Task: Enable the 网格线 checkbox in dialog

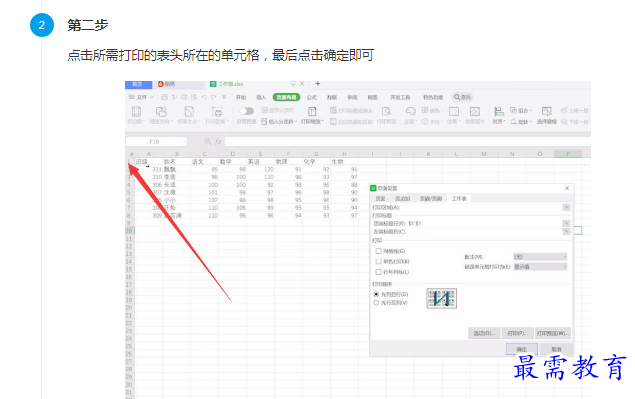Action: tap(378, 251)
